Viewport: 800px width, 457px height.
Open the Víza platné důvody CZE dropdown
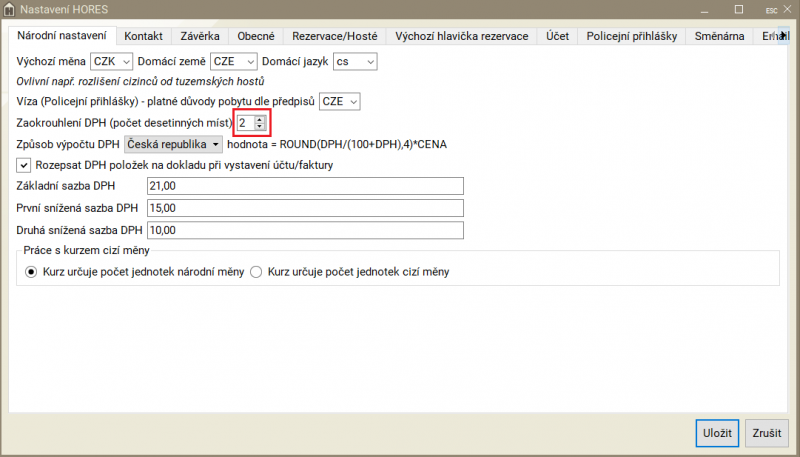pos(339,102)
